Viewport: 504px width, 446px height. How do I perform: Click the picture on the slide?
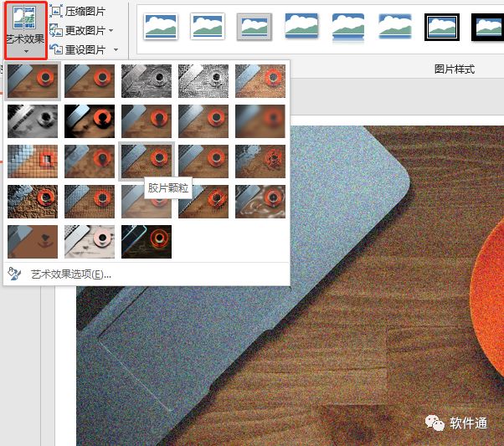point(335,335)
